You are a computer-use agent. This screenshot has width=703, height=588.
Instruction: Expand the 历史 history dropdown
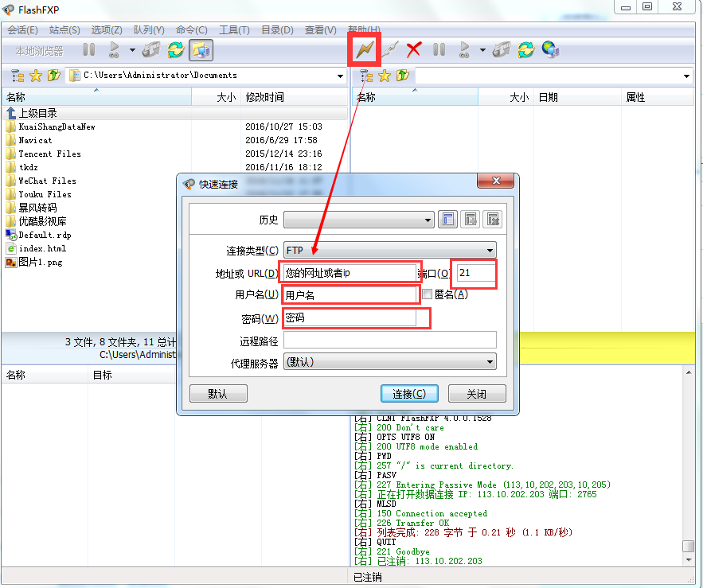428,220
